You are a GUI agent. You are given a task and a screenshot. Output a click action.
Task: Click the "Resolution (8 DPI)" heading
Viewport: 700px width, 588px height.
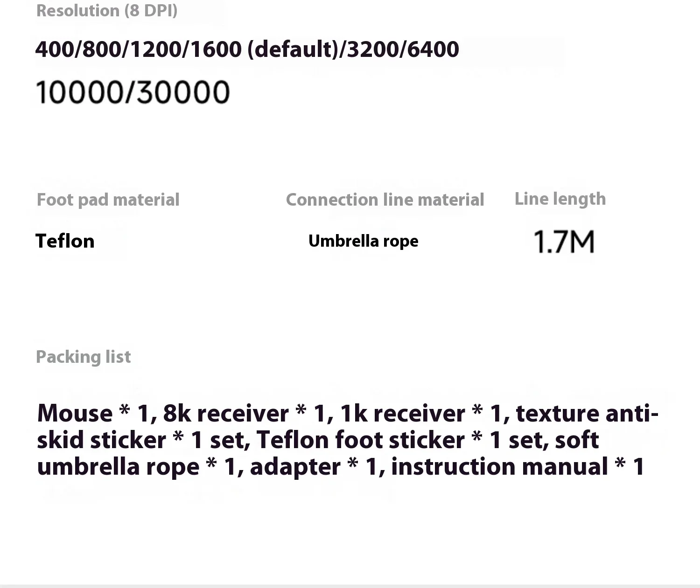click(x=107, y=11)
